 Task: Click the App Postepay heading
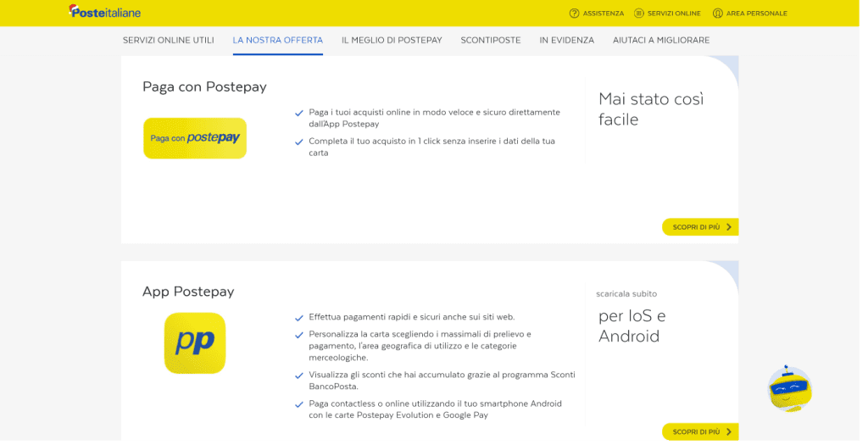[188, 292]
